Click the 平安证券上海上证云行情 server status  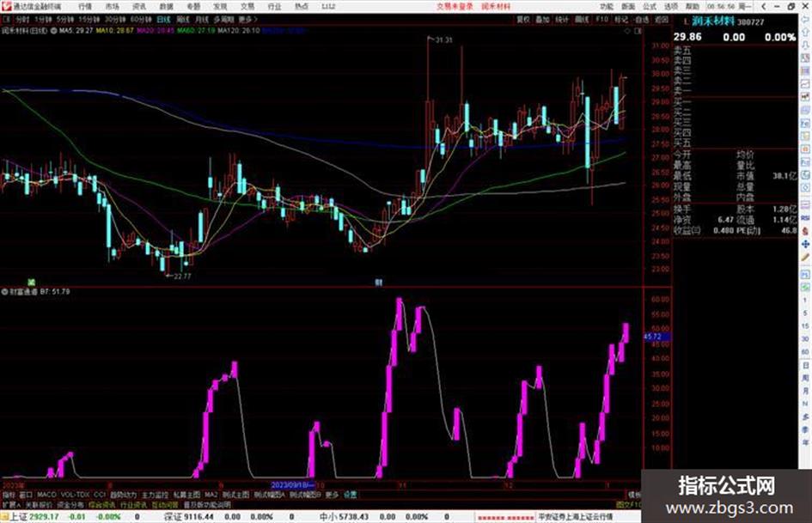tap(576, 517)
